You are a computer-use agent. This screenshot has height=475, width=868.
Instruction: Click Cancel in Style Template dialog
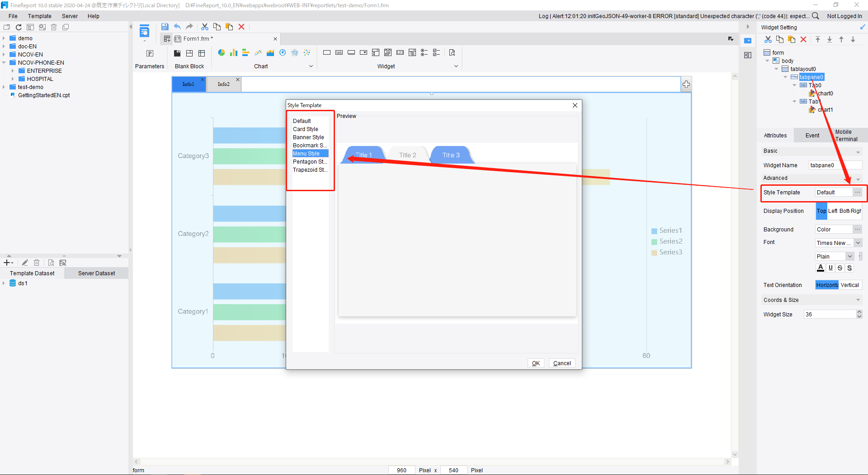[562, 363]
